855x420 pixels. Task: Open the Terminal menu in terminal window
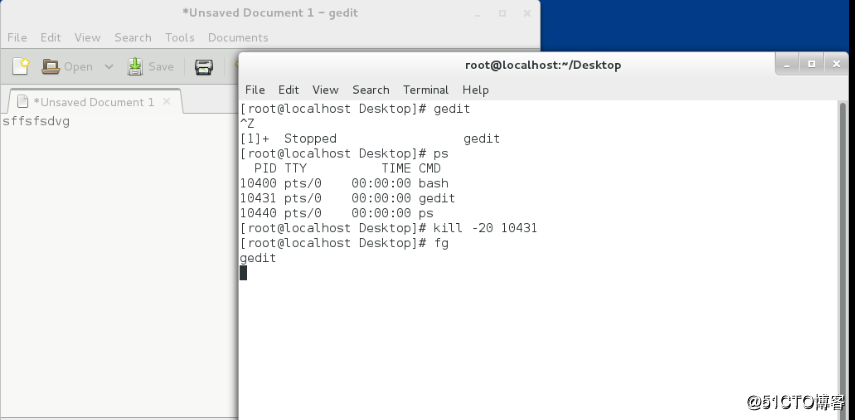coord(426,90)
